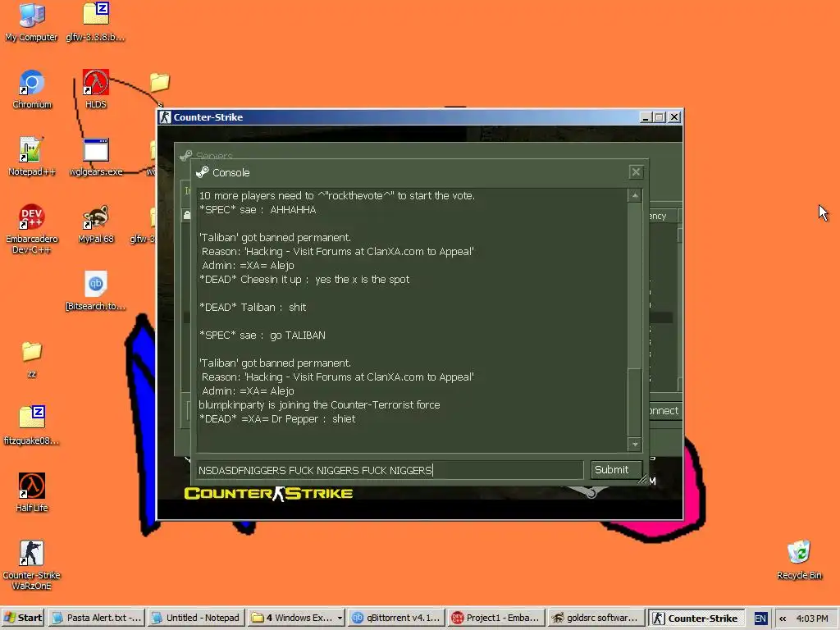
Task: Select the zz folder on the desktop
Action: point(32,359)
